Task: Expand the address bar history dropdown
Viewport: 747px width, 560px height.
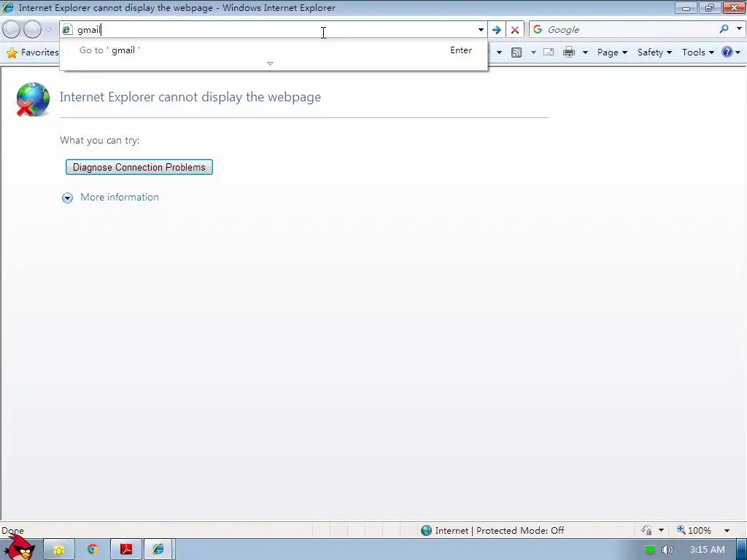Action: 481,29
